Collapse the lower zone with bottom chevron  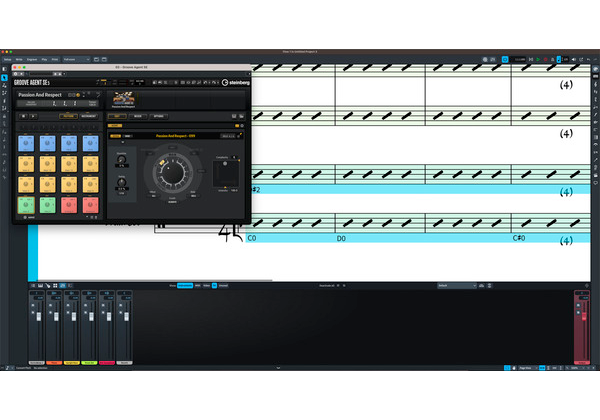pos(278,368)
